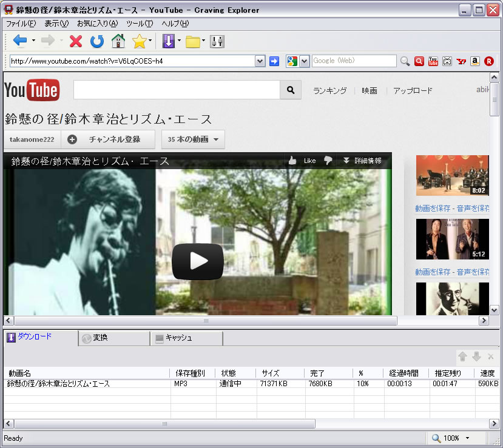Screen dimensions: 503x448
Task: Click the thumbs down dislike icon
Action: pyautogui.click(x=328, y=161)
